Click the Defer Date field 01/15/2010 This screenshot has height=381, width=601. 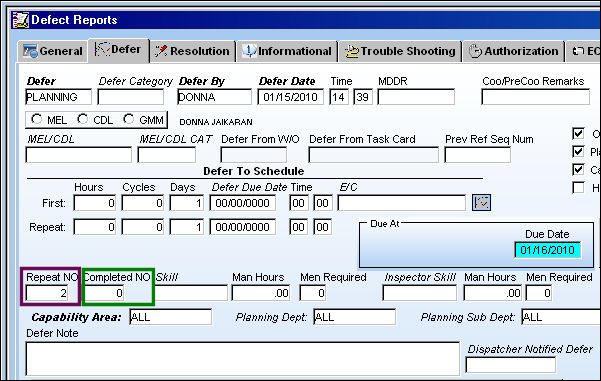(x=291, y=97)
